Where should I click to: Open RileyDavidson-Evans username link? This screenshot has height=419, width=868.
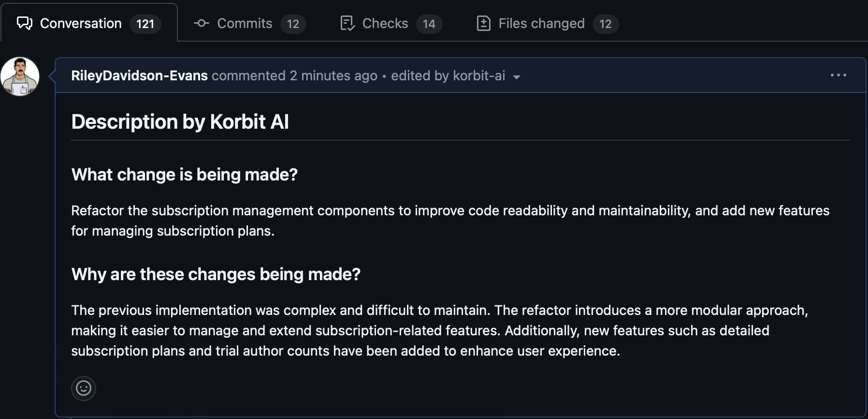(x=139, y=75)
